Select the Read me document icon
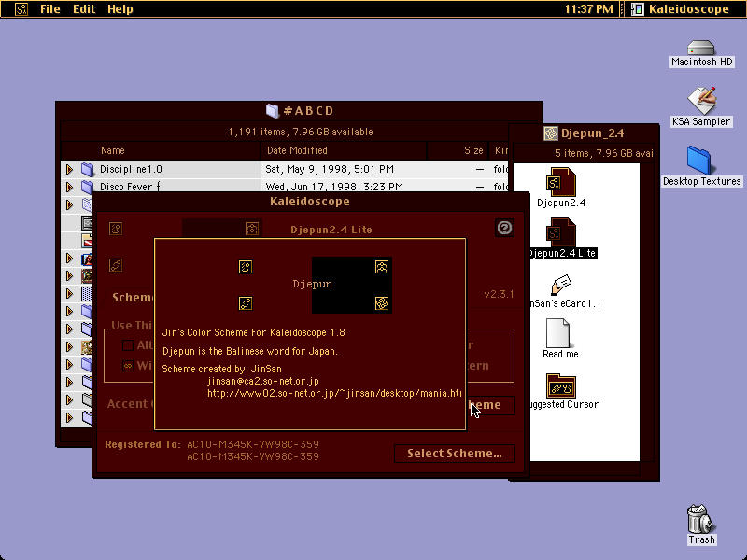The width and height of the screenshot is (747, 560). pos(557,333)
